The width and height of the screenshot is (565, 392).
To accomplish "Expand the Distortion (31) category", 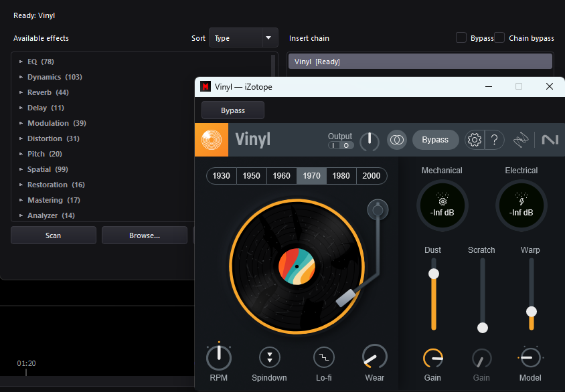I will 21,138.
